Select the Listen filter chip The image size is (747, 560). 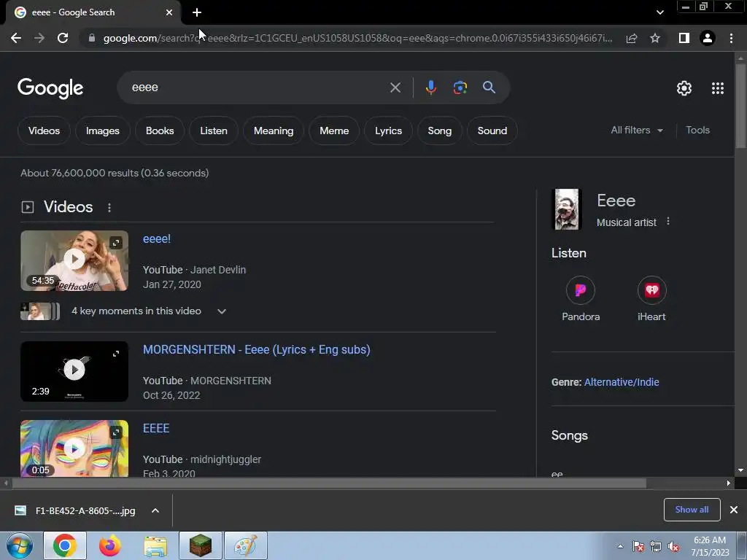pos(214,131)
